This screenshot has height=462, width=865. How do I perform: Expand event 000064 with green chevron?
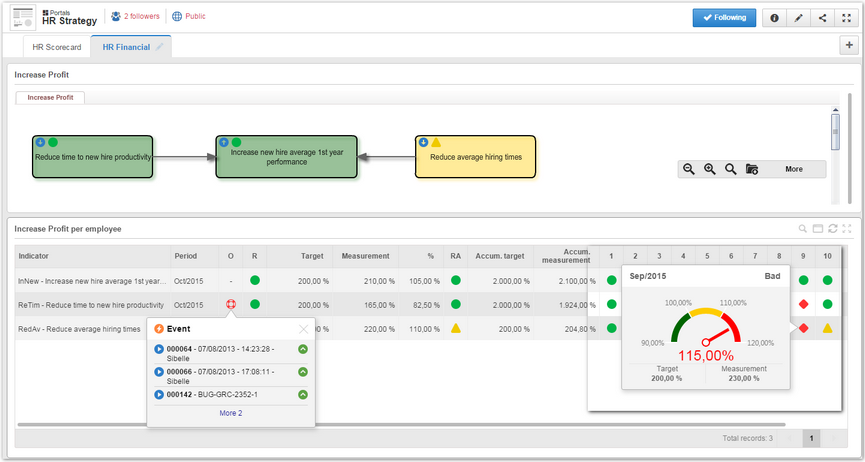pos(303,349)
